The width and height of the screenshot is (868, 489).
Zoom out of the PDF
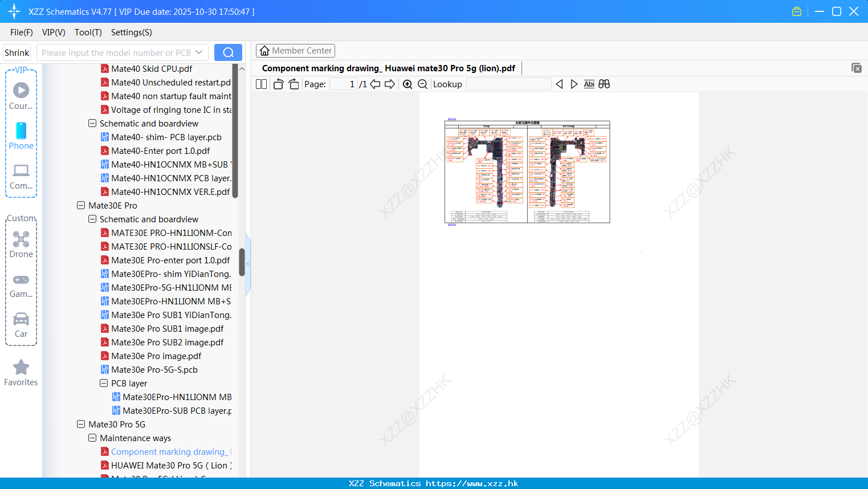(422, 84)
